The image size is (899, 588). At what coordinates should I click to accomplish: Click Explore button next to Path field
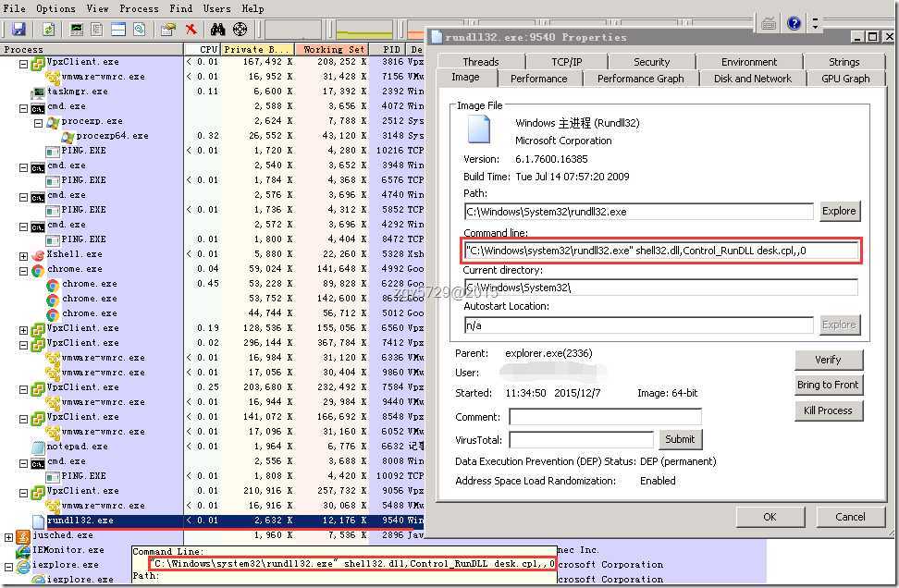click(839, 211)
